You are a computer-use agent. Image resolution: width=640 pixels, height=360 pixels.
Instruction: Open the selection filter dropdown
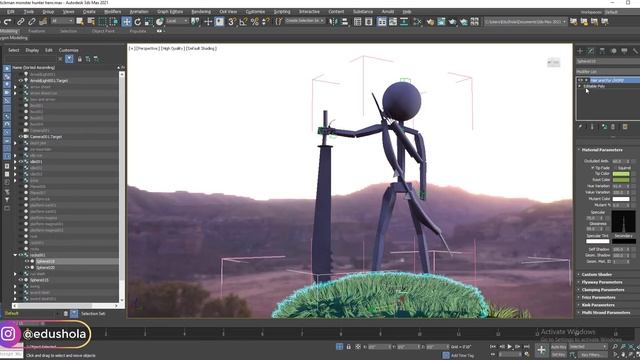tap(62, 21)
